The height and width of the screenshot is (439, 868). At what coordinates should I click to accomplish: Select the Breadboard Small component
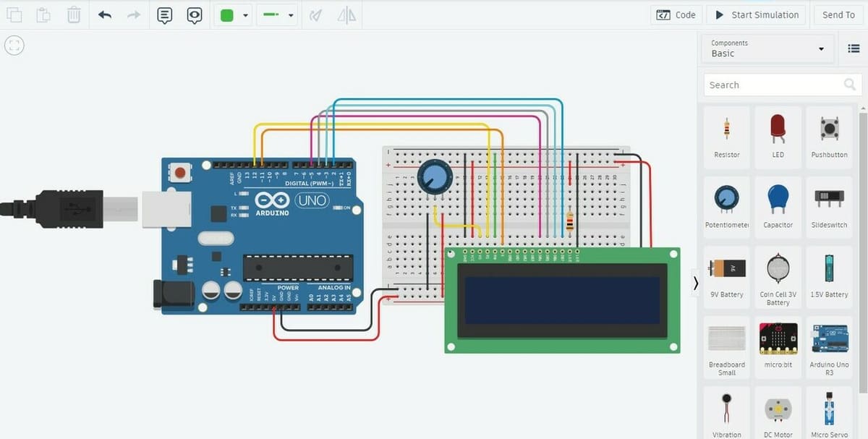point(727,346)
